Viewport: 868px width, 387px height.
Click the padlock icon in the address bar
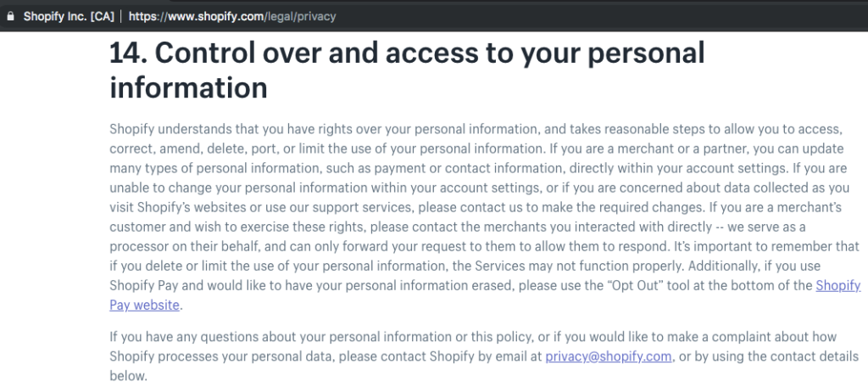click(9, 17)
